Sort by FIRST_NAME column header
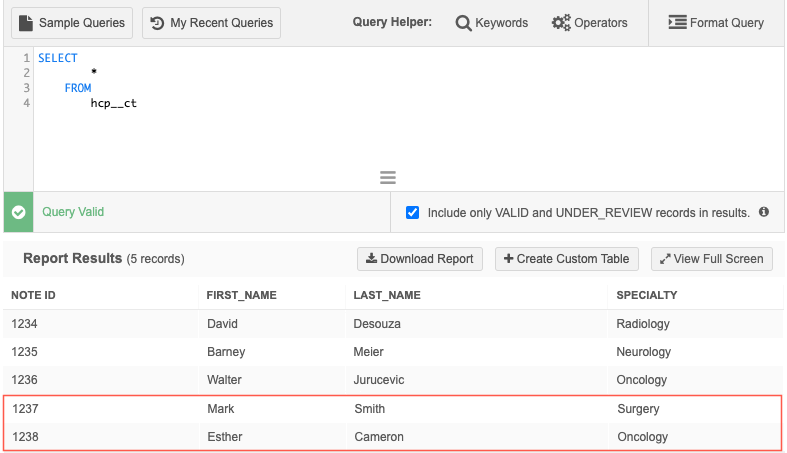This screenshot has width=787, height=453. click(x=241, y=295)
